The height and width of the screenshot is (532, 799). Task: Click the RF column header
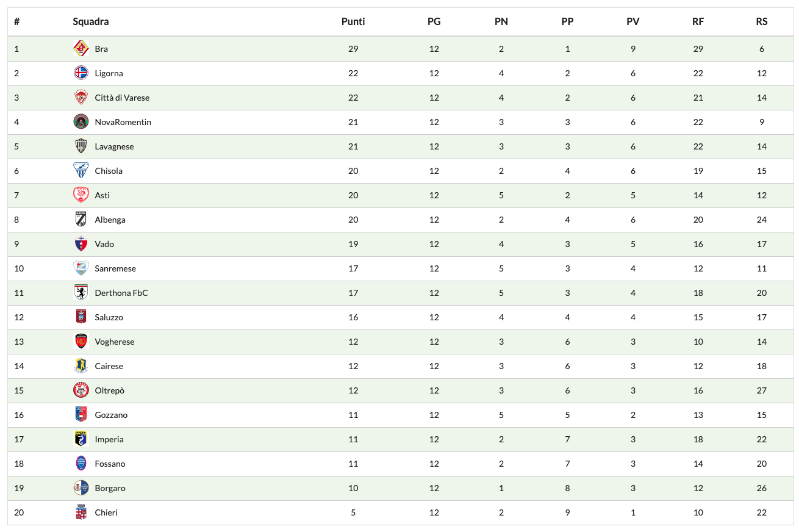[x=698, y=21]
